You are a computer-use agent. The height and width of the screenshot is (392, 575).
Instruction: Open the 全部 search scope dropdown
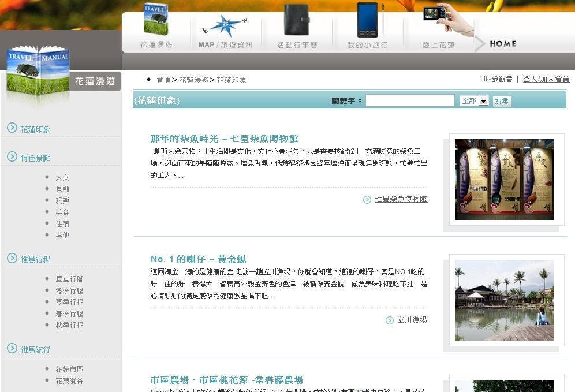pos(473,100)
